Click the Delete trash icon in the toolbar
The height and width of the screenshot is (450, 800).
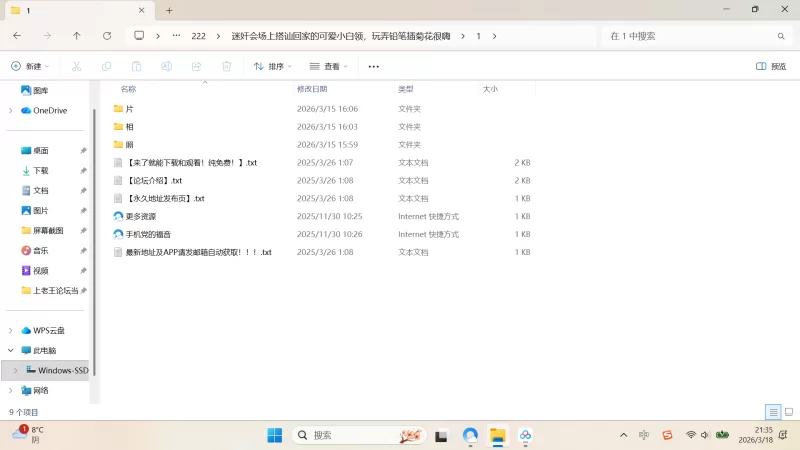click(x=226, y=66)
